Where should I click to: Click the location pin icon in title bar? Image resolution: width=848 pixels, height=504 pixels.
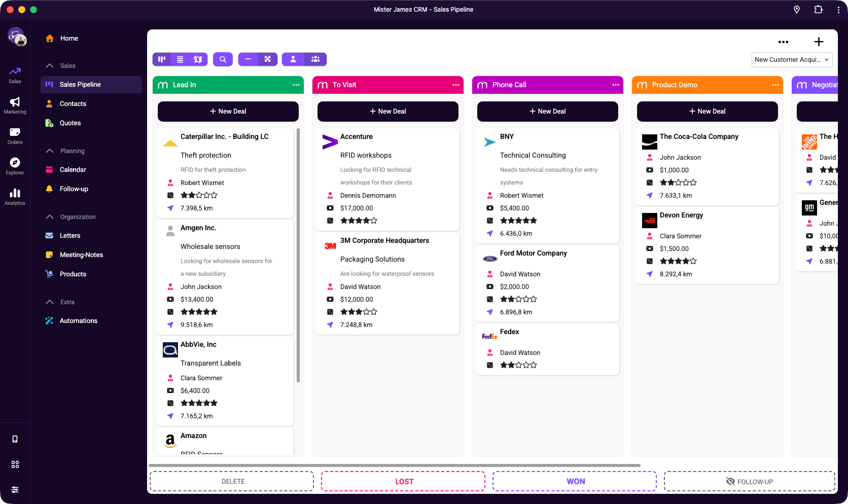coord(797,10)
